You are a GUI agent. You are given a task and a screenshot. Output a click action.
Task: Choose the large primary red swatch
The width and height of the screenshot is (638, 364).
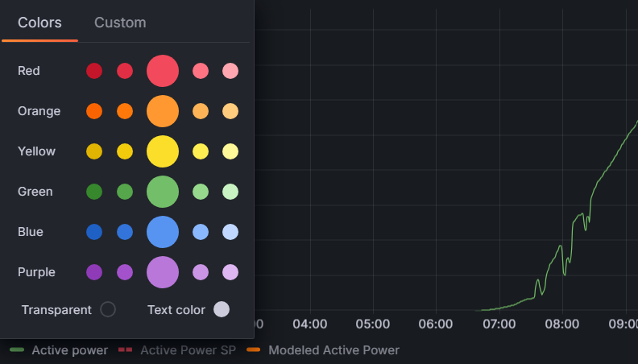pos(163,71)
